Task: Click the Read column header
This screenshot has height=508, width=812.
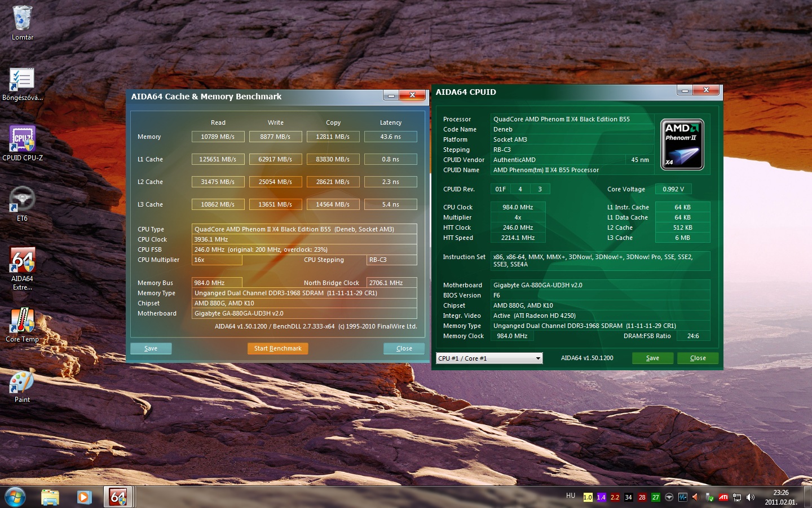Action: pyautogui.click(x=218, y=122)
